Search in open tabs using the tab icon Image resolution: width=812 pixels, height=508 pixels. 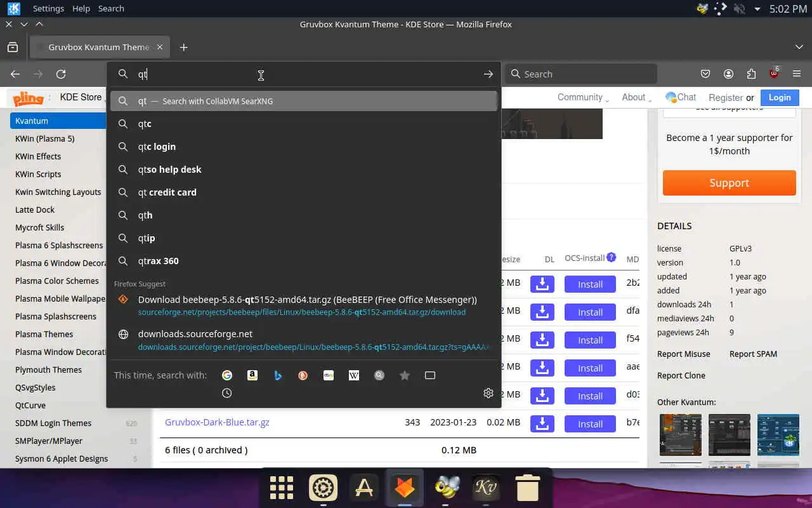(x=430, y=375)
